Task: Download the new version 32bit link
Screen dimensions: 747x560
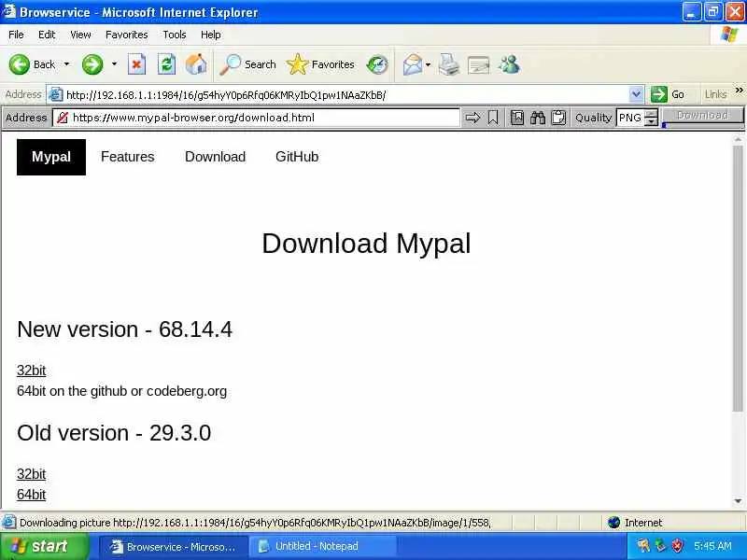Action: point(32,371)
